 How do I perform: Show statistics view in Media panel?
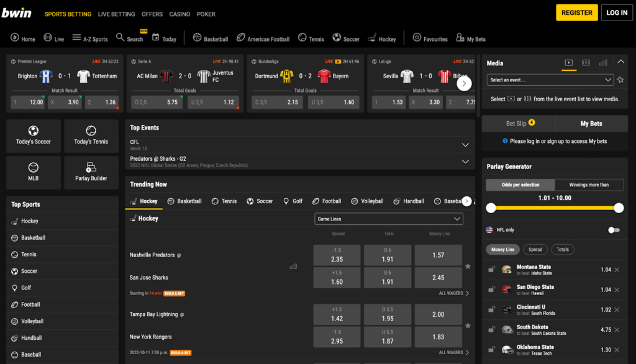point(603,63)
